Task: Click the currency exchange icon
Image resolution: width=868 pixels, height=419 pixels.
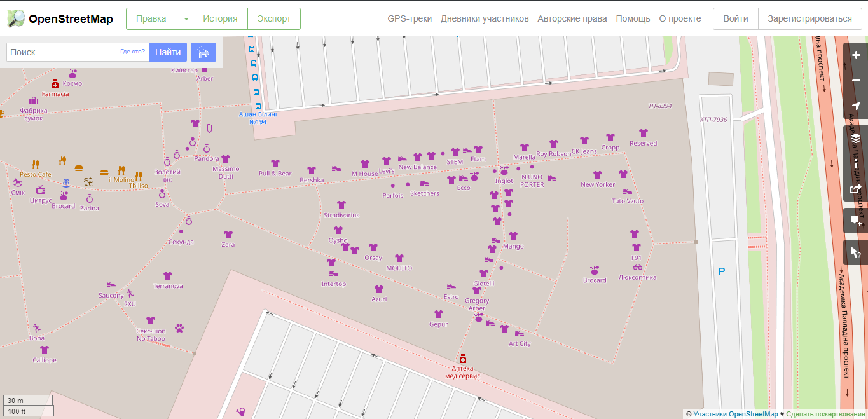Action: coord(88,181)
